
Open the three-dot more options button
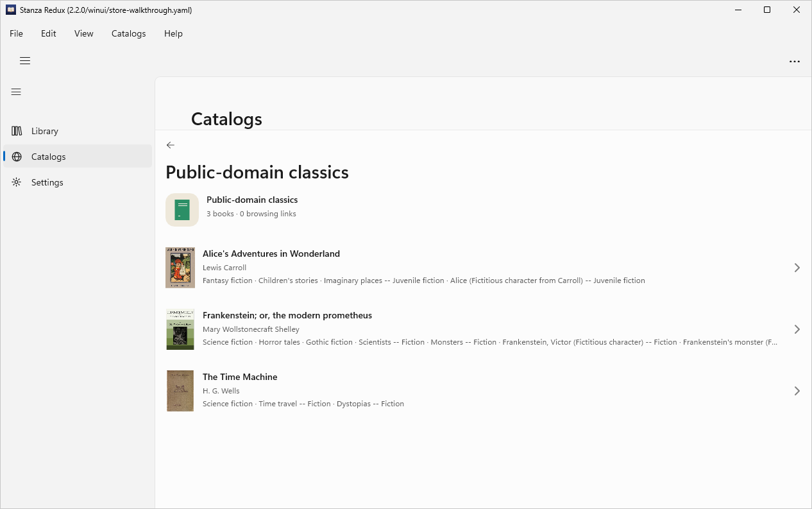[x=795, y=62]
